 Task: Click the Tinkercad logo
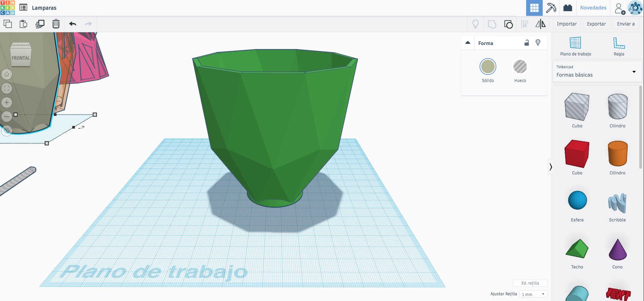point(8,8)
